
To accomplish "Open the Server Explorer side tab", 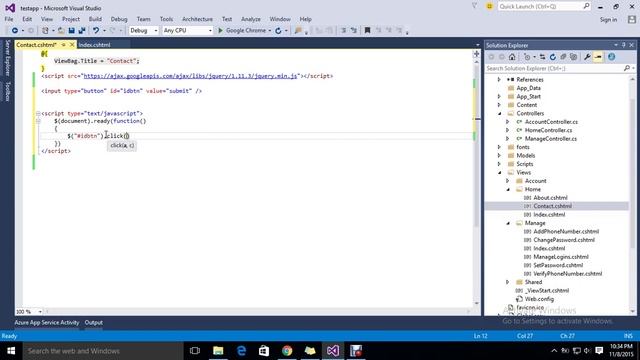I will [x=7, y=58].
